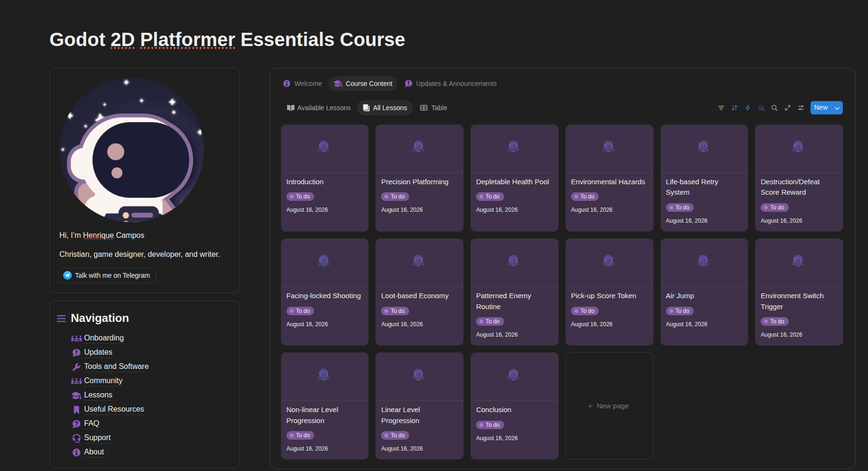Viewport: 868px width, 471px height.
Task: Click the Tools and Software wrench icon
Action: (x=76, y=367)
